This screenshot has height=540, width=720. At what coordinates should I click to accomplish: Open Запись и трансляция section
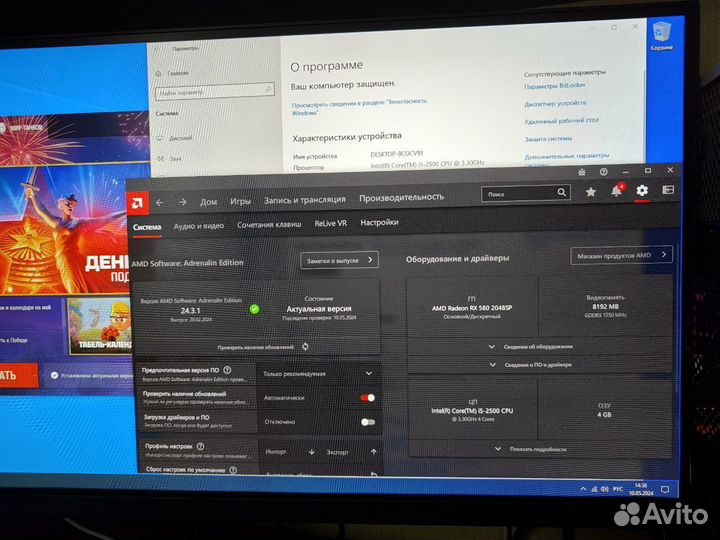pyautogui.click(x=304, y=199)
